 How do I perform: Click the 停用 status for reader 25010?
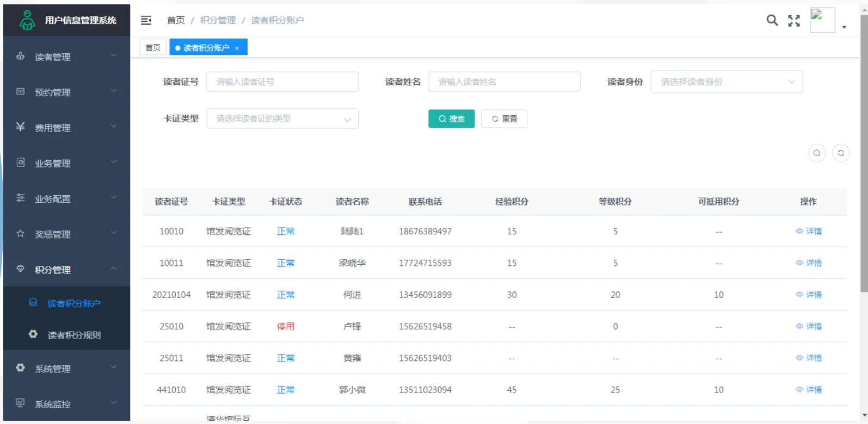pyautogui.click(x=286, y=327)
